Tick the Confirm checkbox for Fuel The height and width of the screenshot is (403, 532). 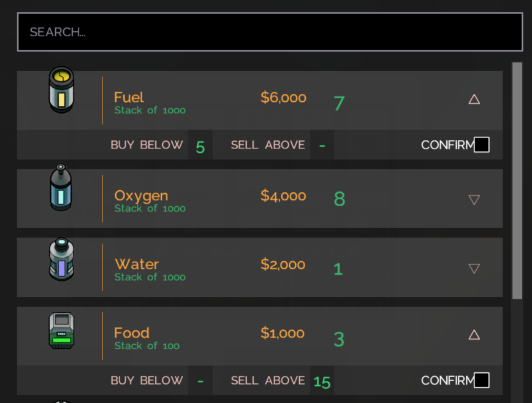pyautogui.click(x=482, y=145)
